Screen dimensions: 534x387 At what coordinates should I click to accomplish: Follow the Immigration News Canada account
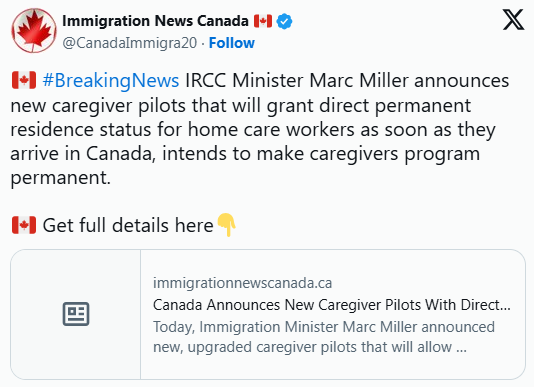click(232, 43)
